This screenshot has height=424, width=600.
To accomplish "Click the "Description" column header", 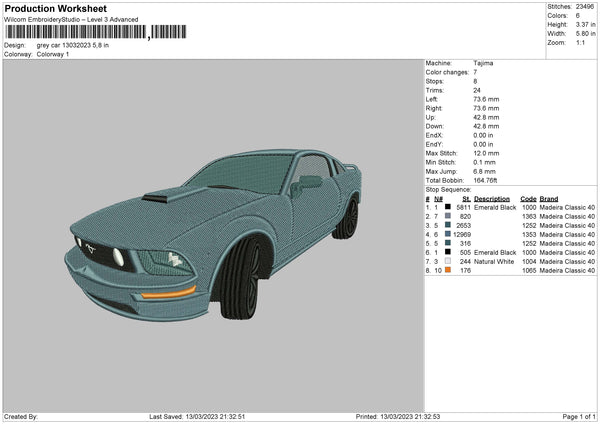I will point(492,199).
